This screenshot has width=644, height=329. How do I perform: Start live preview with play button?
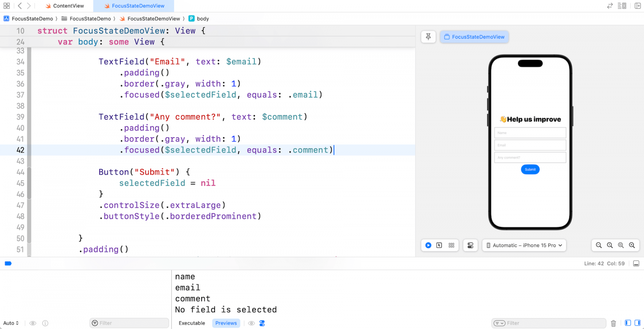[428, 245]
